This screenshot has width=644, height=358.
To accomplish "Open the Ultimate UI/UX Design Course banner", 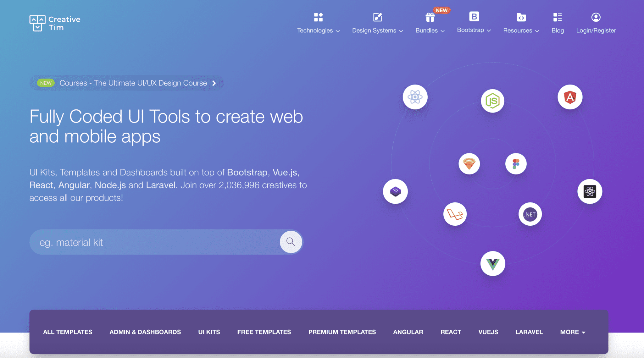I will click(126, 83).
